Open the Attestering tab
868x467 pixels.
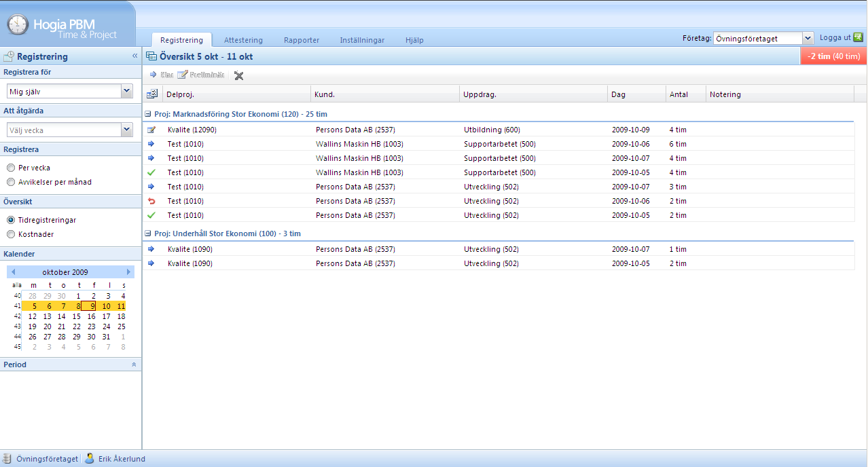coord(243,40)
